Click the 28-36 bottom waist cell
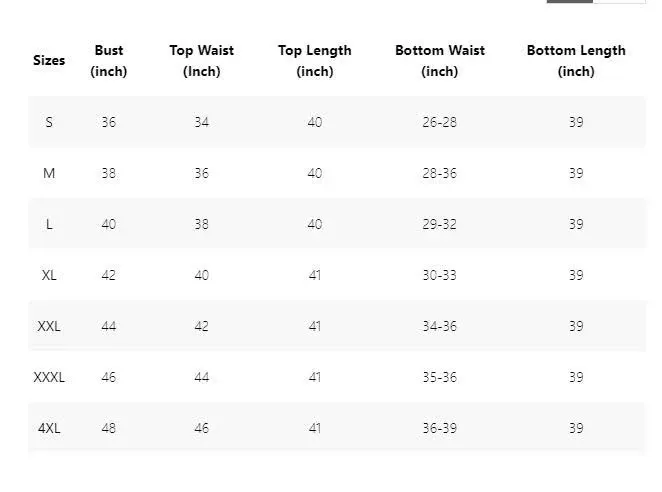 (x=439, y=173)
